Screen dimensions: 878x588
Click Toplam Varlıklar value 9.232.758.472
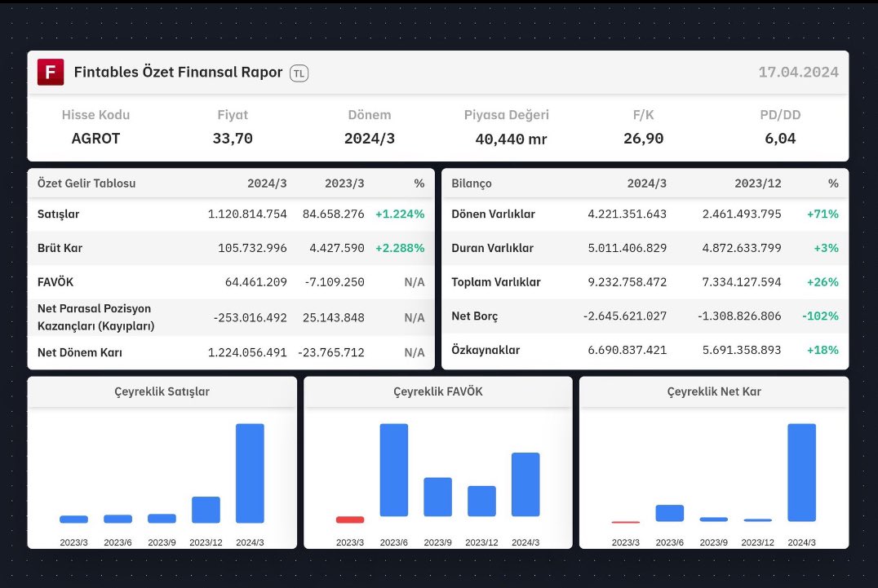(627, 282)
